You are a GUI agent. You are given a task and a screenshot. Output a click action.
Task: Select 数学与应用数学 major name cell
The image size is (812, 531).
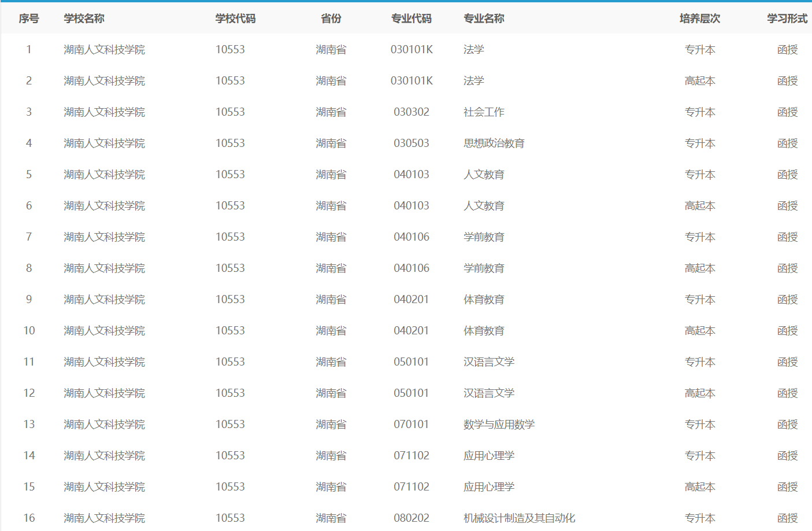point(499,425)
